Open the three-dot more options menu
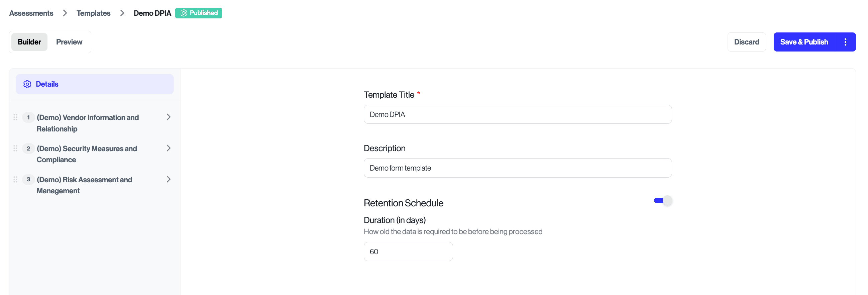This screenshot has height=295, width=868. [x=845, y=42]
